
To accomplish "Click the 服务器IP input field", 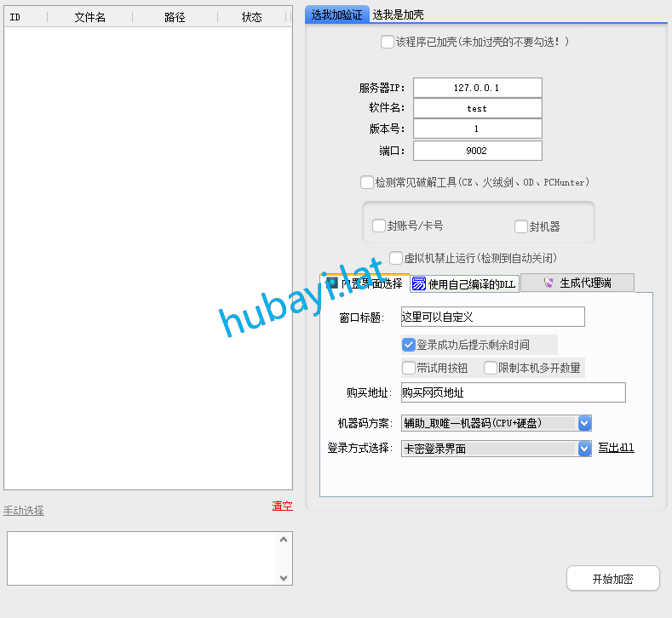I will click(477, 88).
